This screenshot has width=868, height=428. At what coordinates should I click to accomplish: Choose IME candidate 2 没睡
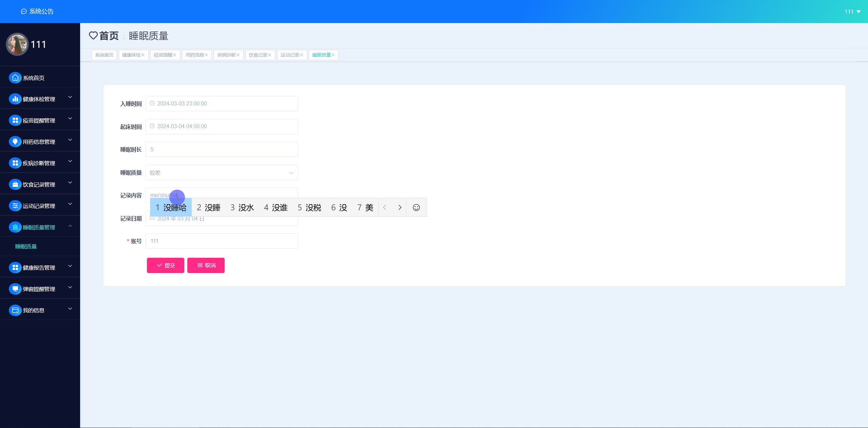pos(208,208)
